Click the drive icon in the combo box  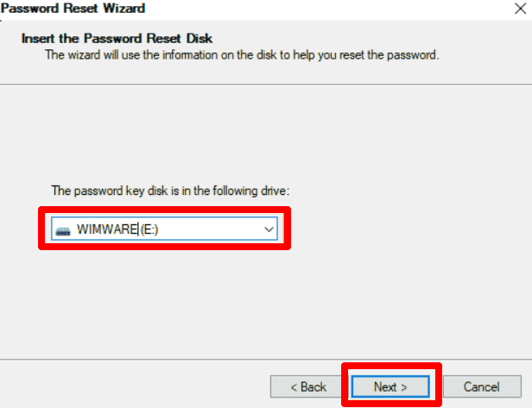(63, 229)
